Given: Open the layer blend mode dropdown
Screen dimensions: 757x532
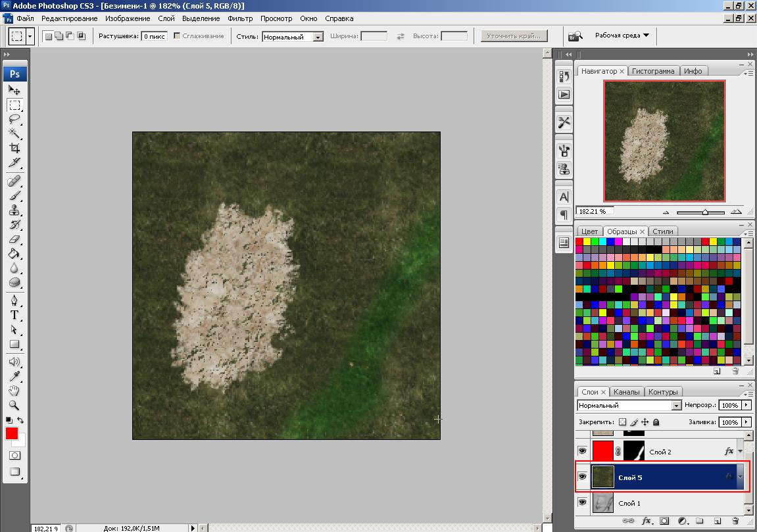Looking at the screenshot, I should tap(676, 406).
